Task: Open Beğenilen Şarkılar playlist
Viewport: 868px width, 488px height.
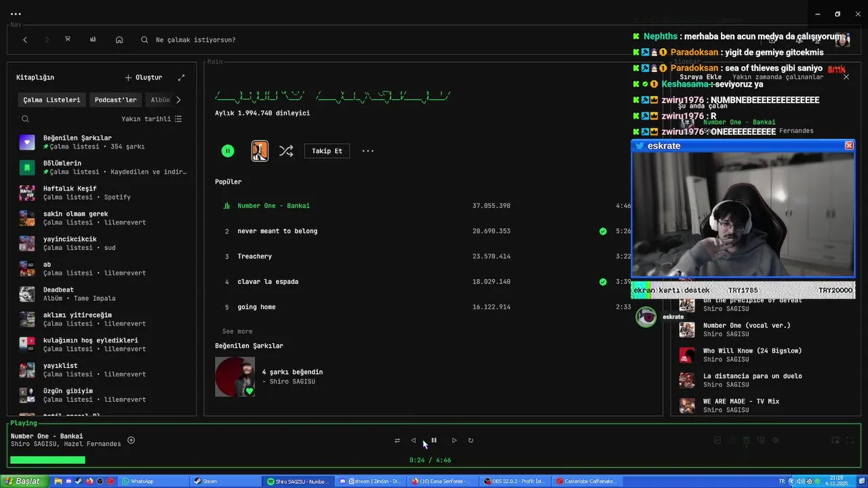Action: [102, 142]
